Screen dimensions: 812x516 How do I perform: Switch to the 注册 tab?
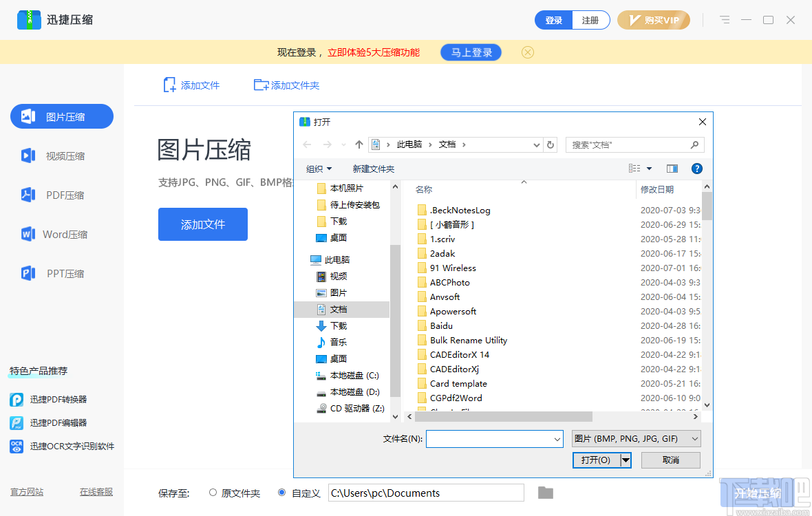click(590, 20)
